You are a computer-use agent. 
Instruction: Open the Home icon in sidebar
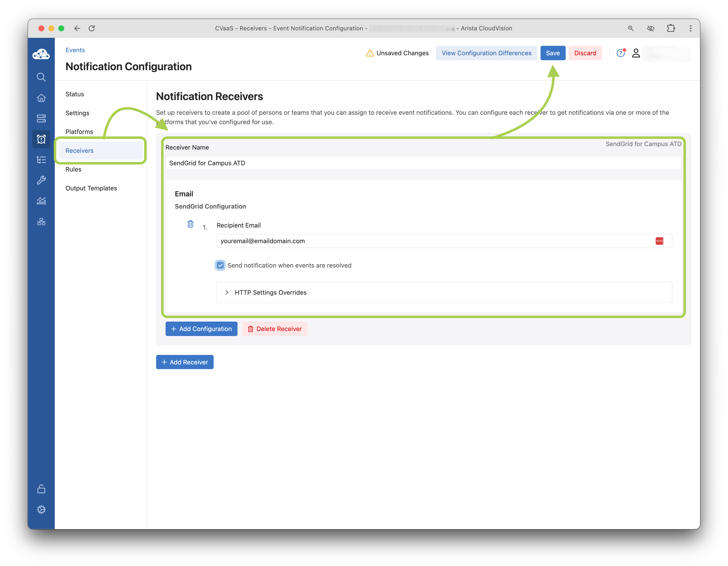pos(41,98)
